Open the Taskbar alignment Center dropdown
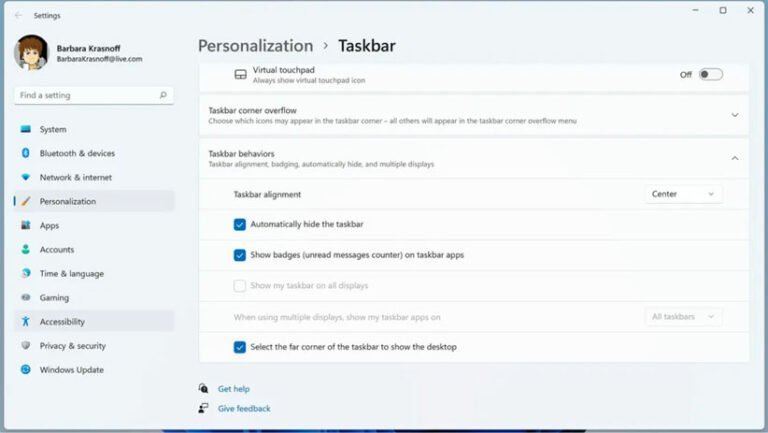Viewport: 768px width, 433px height. pos(683,194)
